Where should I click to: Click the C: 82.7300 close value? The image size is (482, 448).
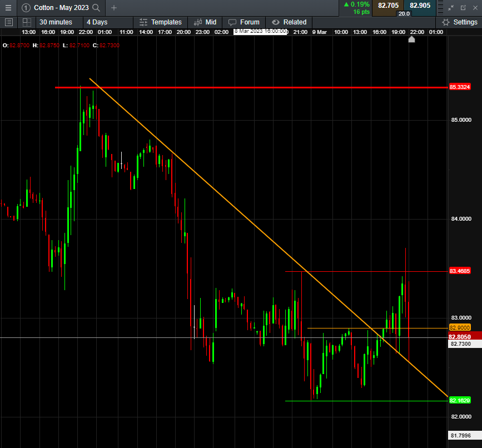click(106, 45)
